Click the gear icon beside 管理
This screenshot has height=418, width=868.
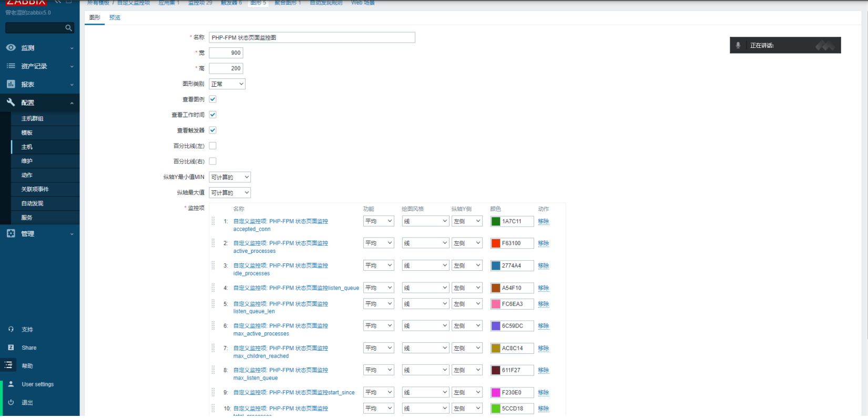click(11, 233)
